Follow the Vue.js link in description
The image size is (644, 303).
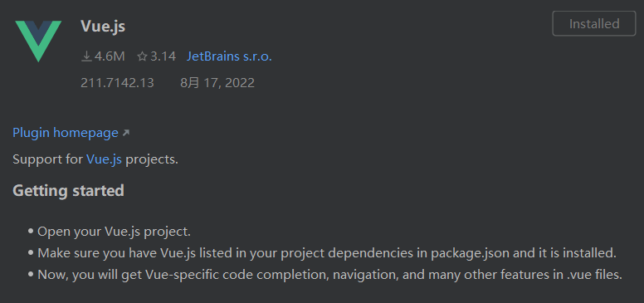tap(104, 159)
